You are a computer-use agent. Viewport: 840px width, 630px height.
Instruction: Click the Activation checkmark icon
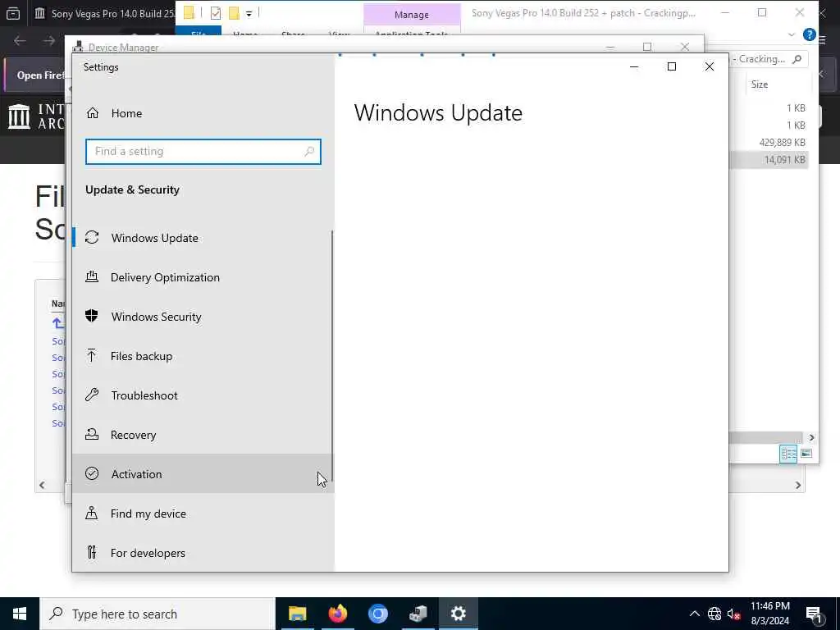coord(92,473)
